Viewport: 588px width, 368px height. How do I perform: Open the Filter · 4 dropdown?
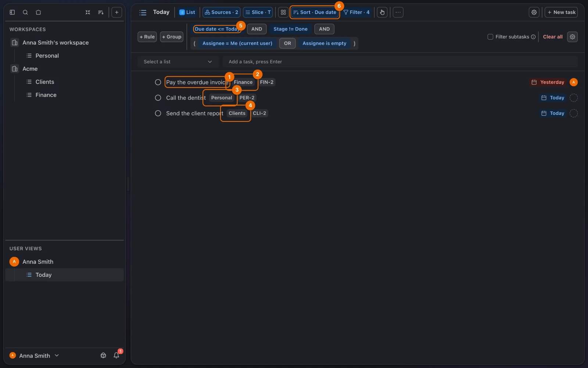(x=356, y=12)
